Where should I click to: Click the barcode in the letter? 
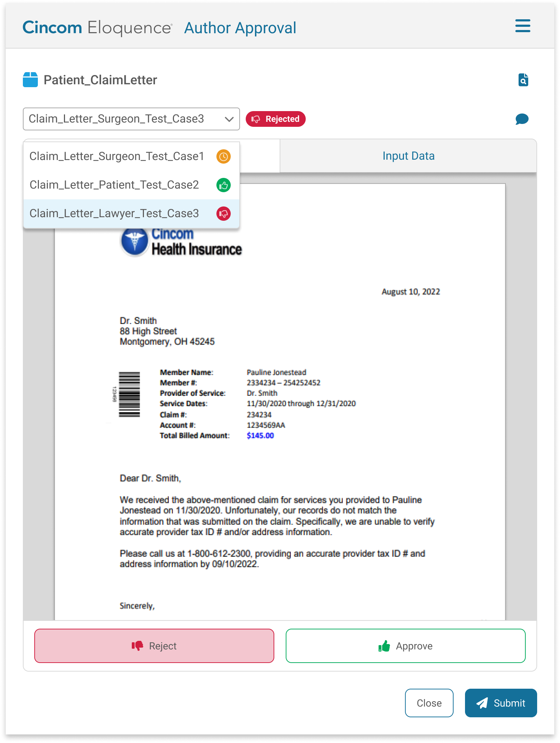(x=129, y=394)
